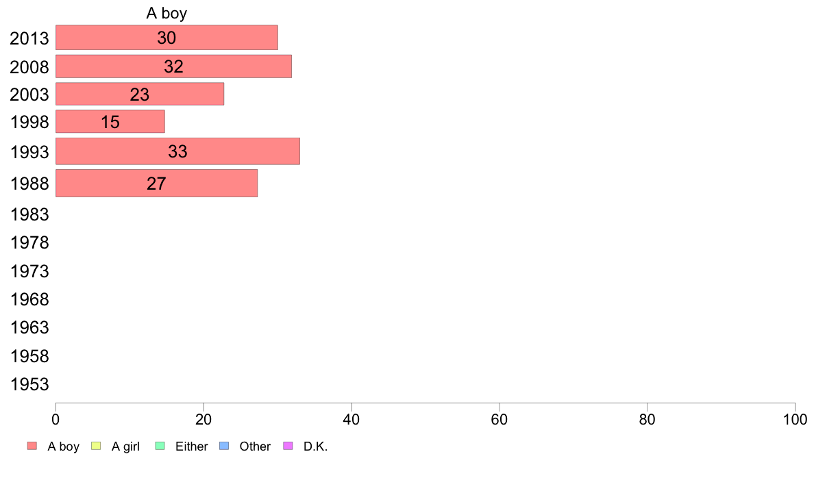Select the 2013 bar showing 30

coord(166,38)
